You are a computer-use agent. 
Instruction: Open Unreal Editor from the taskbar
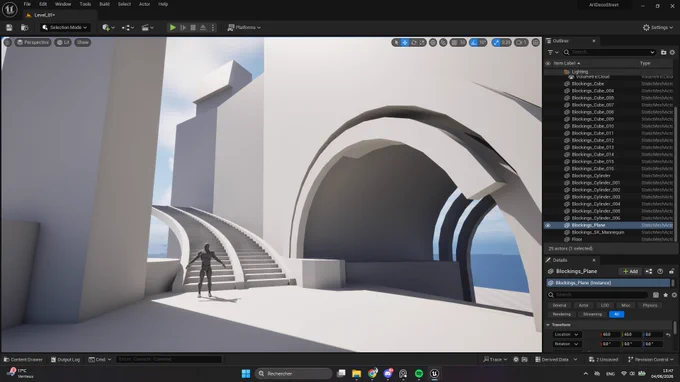pos(434,374)
